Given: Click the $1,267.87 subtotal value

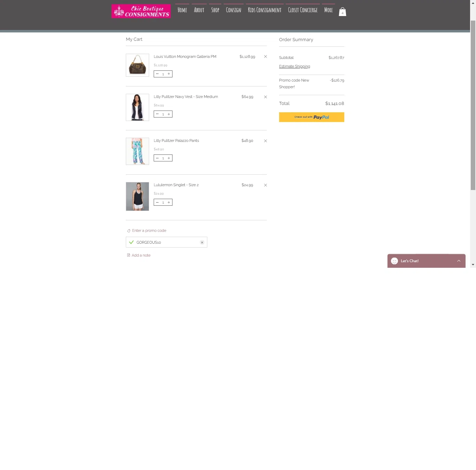Looking at the screenshot, I should click(336, 58).
